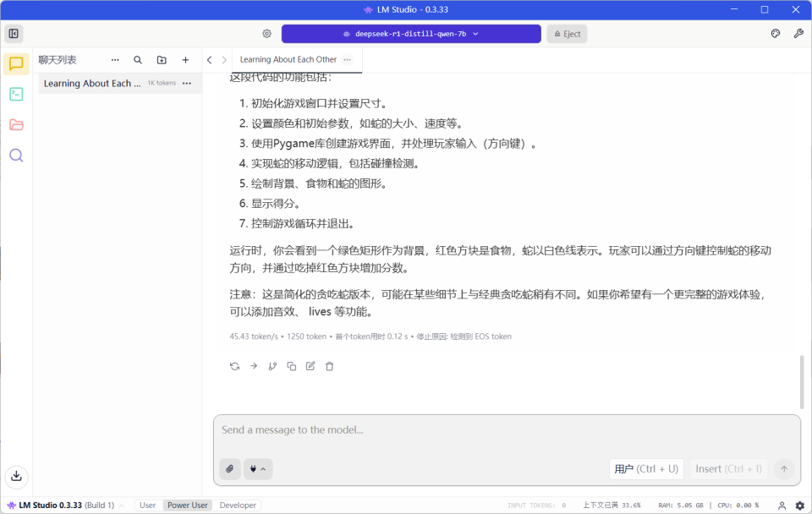This screenshot has width=812, height=514.
Task: Go back with left arrow
Action: [x=209, y=60]
